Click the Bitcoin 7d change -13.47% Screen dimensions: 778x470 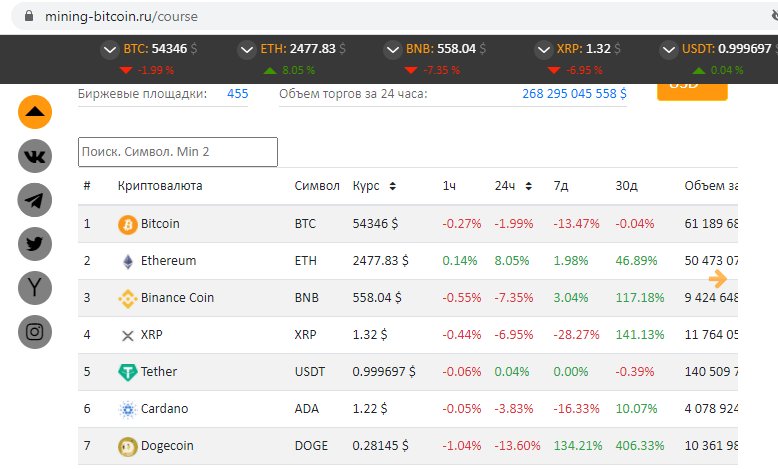(576, 224)
